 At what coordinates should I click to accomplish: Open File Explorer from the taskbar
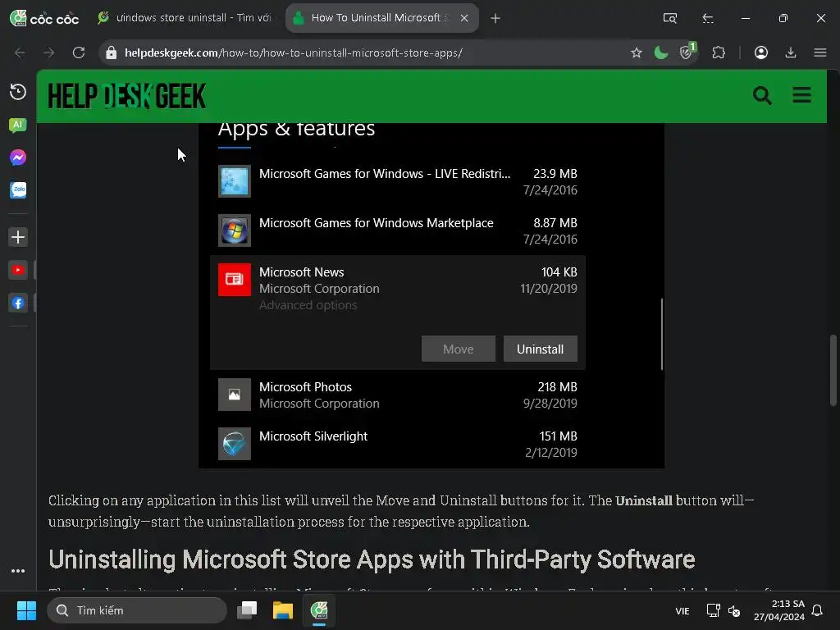[x=283, y=610]
